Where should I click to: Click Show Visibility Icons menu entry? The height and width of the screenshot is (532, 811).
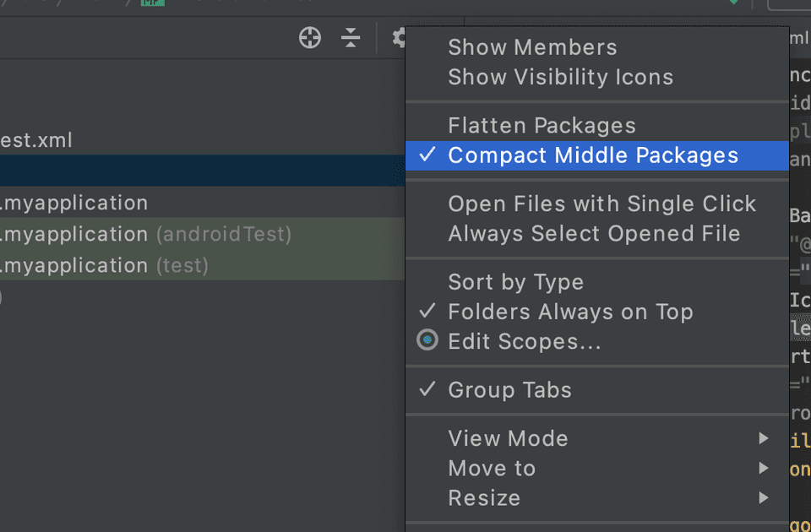click(x=560, y=76)
